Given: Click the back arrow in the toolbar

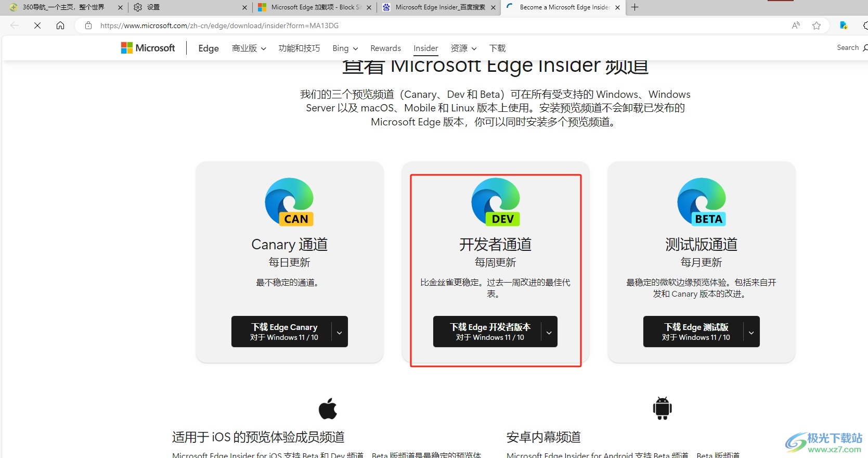Looking at the screenshot, I should [x=15, y=25].
